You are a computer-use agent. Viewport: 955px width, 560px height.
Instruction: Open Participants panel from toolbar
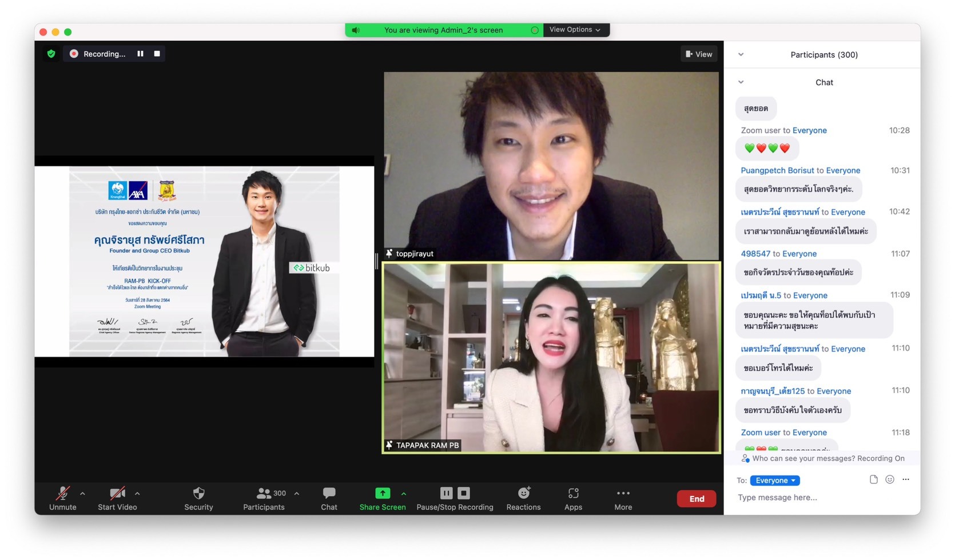264,498
